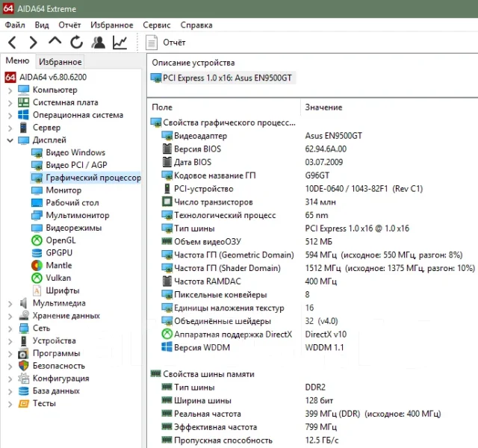Open the graph chart toolbar icon
Image resolution: width=478 pixels, height=448 pixels.
pyautogui.click(x=119, y=43)
